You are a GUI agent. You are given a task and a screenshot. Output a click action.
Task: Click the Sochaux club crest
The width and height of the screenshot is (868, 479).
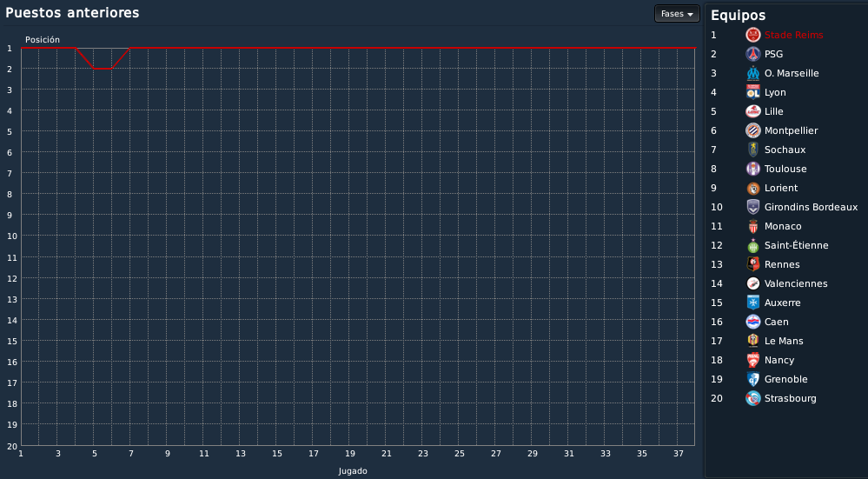pyautogui.click(x=752, y=150)
